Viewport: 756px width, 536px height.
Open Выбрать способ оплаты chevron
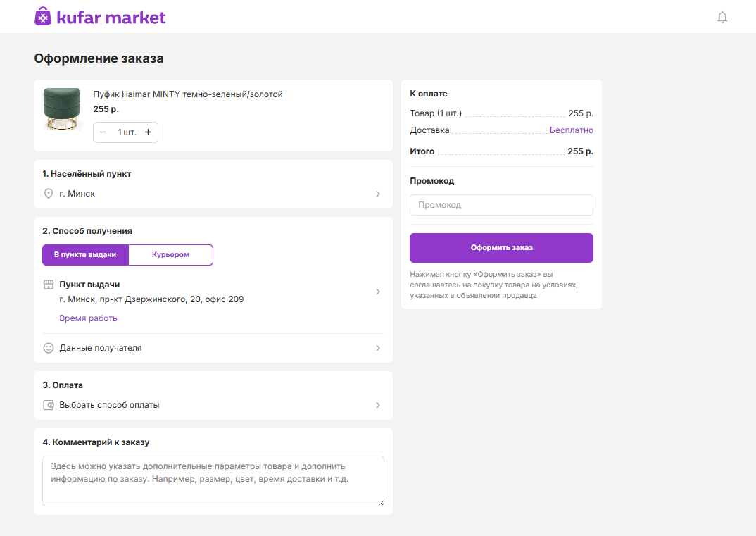(378, 405)
